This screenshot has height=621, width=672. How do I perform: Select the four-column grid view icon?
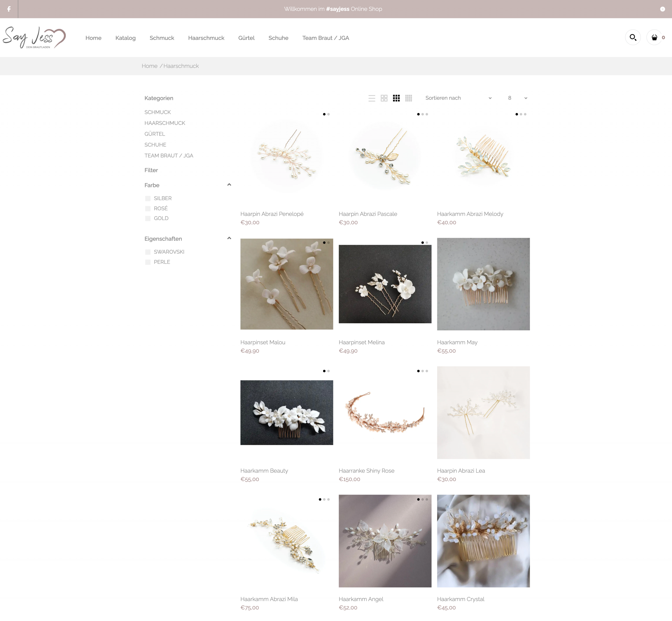[x=408, y=98]
